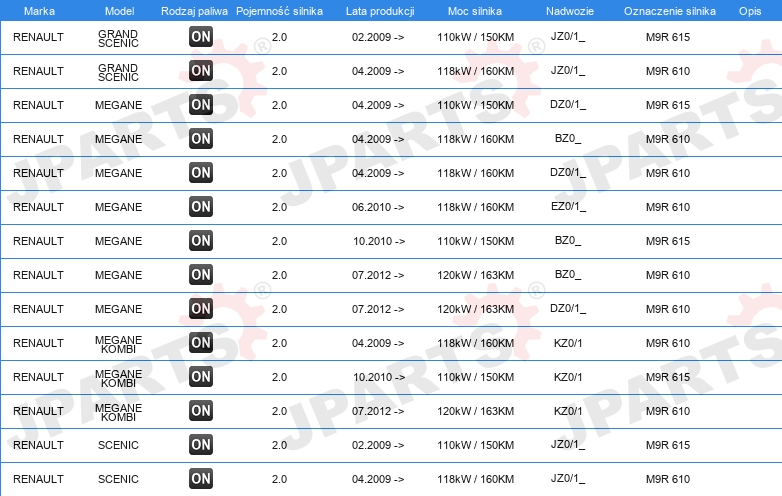Select ON icon in Scenic 02.2009 row
The image size is (782, 496).
click(201, 445)
